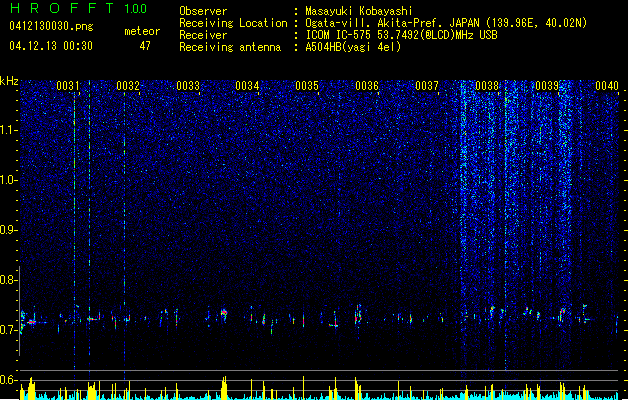Click the 1.1 kHz axis label
The image size is (629, 400).
pyautogui.click(x=8, y=130)
